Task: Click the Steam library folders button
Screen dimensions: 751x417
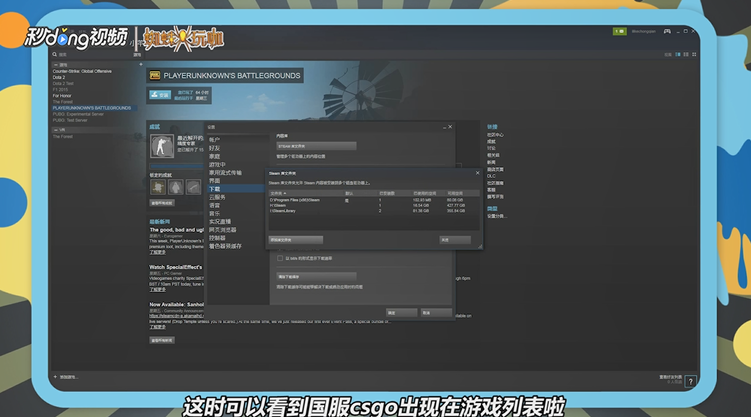Action: (316, 146)
